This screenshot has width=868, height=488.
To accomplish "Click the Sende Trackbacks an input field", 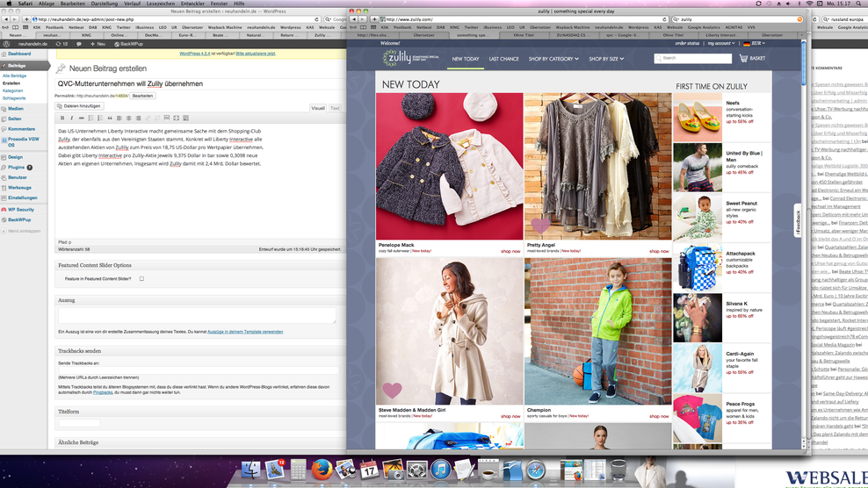I will [x=199, y=370].
